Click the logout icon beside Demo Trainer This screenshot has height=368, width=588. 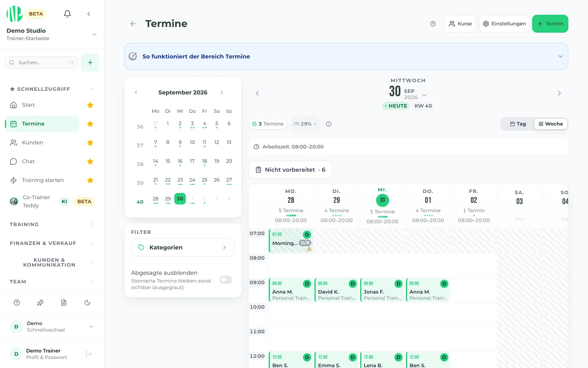click(89, 354)
